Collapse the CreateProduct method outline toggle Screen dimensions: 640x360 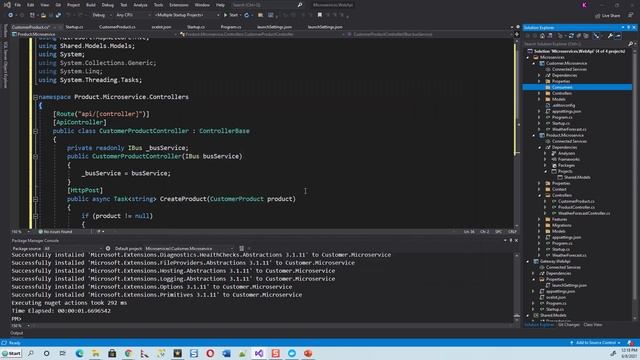tap(36, 199)
